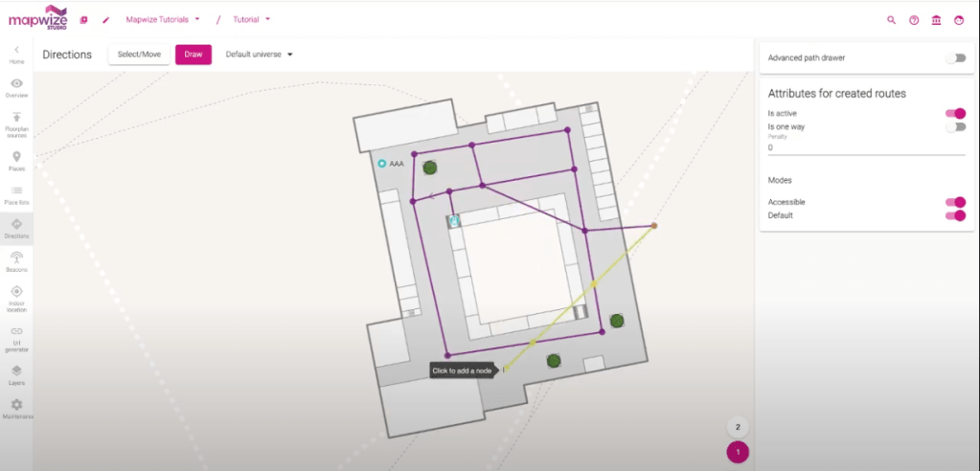The image size is (980, 471).
Task: Click the Draw button
Action: 193,55
